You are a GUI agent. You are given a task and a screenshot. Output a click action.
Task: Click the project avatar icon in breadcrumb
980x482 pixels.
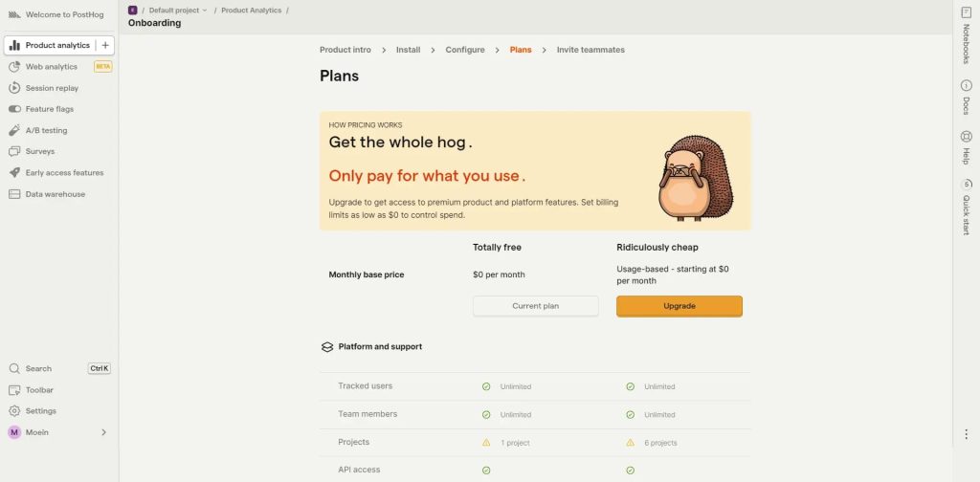pyautogui.click(x=132, y=10)
